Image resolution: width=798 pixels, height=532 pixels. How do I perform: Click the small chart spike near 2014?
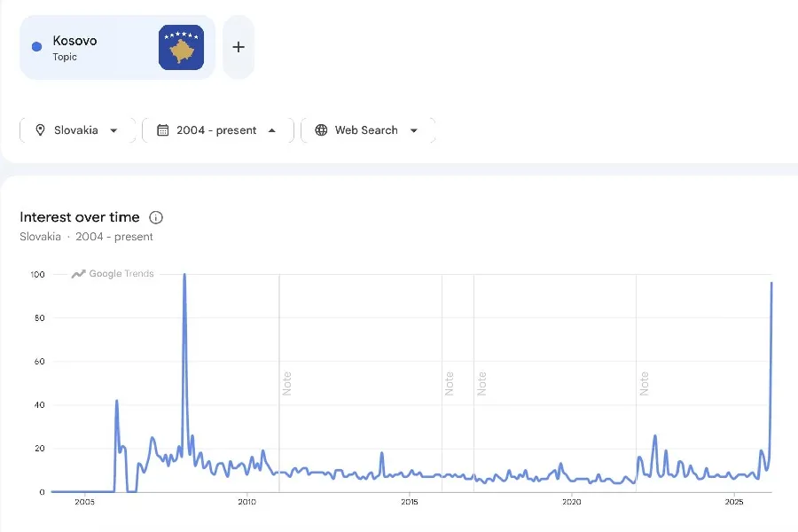(381, 454)
